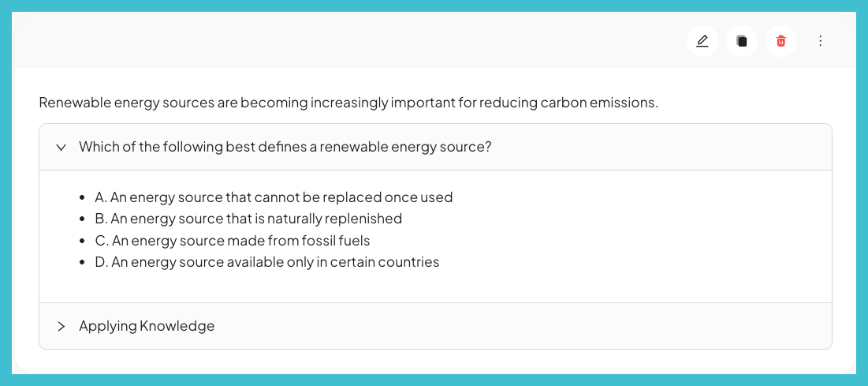Open the Applying Knowledge section label

pyautogui.click(x=147, y=325)
